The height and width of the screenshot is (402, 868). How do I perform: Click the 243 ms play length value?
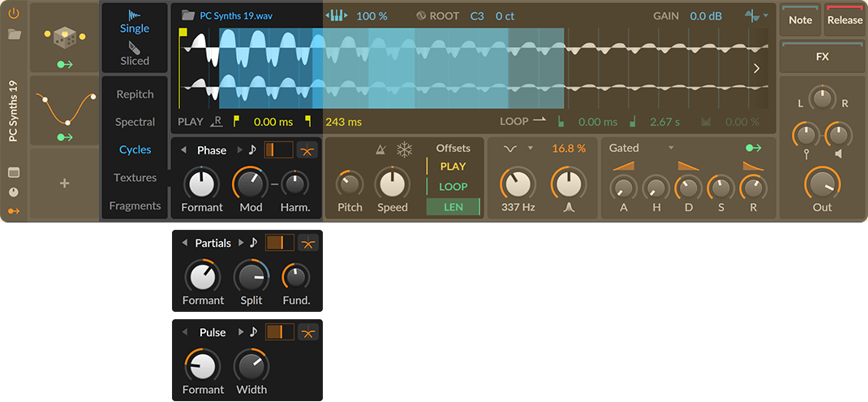pyautogui.click(x=343, y=122)
